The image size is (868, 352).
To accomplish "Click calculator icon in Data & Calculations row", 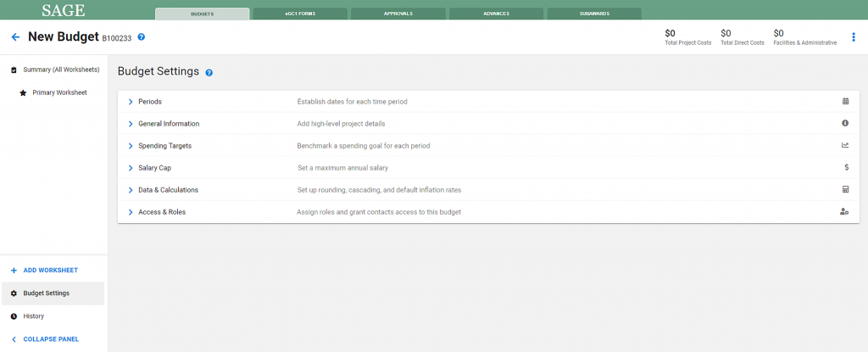I will point(845,190).
